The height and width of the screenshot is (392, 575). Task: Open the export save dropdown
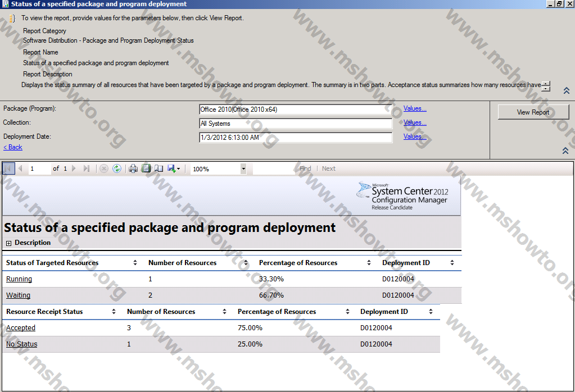point(174,168)
